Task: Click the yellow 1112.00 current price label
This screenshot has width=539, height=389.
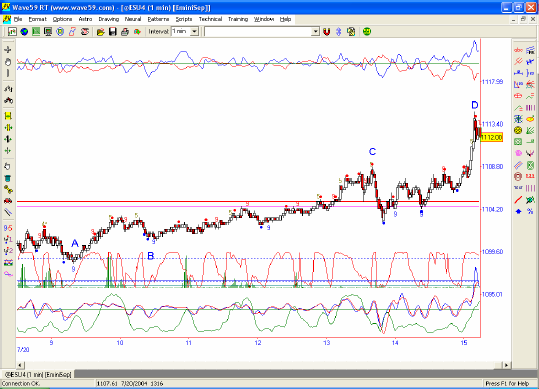Action: click(x=492, y=137)
